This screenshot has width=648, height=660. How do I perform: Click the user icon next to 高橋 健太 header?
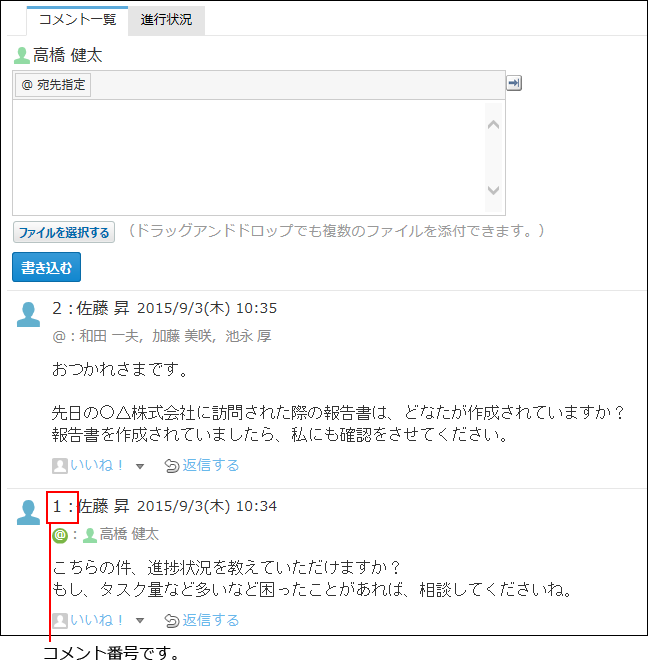click(x=21, y=56)
